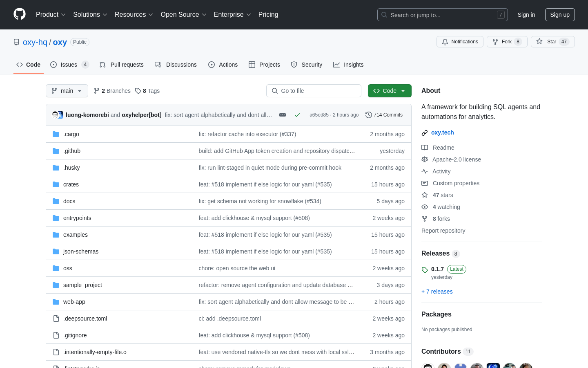Click the .github folder icon
Viewport: 588px width, 368px height.
[x=56, y=151]
